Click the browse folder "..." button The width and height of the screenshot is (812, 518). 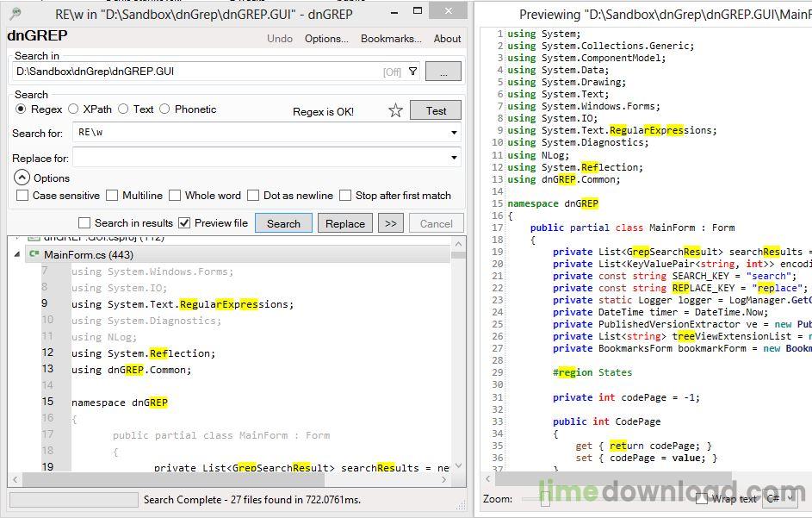pyautogui.click(x=443, y=72)
